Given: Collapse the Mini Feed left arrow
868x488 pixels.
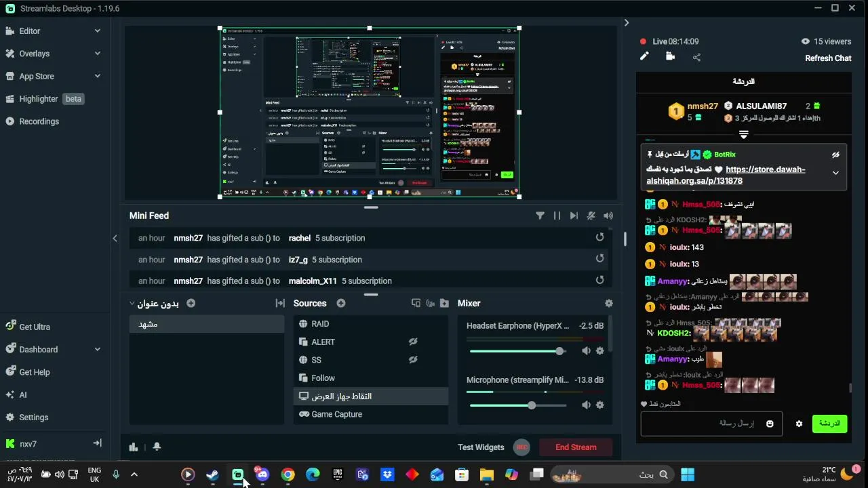Looking at the screenshot, I should [x=115, y=238].
